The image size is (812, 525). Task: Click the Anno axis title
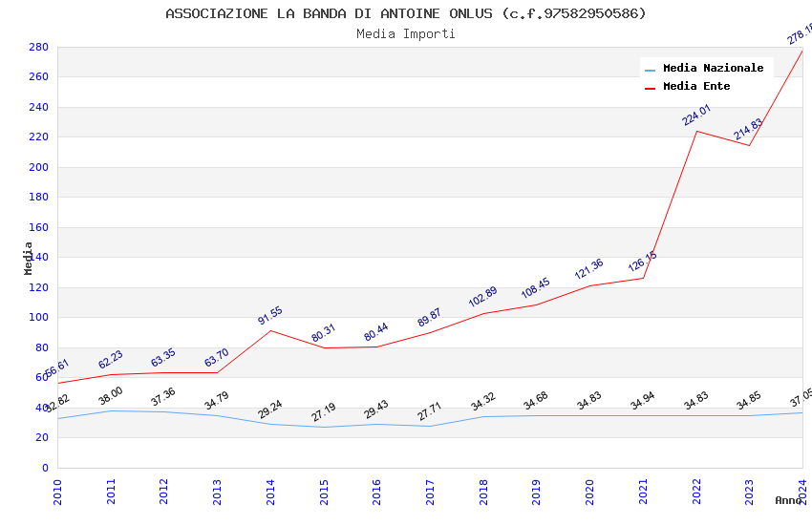click(x=788, y=500)
